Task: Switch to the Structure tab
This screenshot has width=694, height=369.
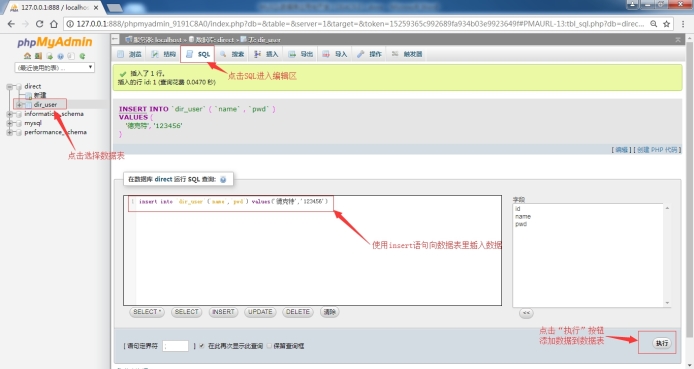Action: tap(163, 54)
